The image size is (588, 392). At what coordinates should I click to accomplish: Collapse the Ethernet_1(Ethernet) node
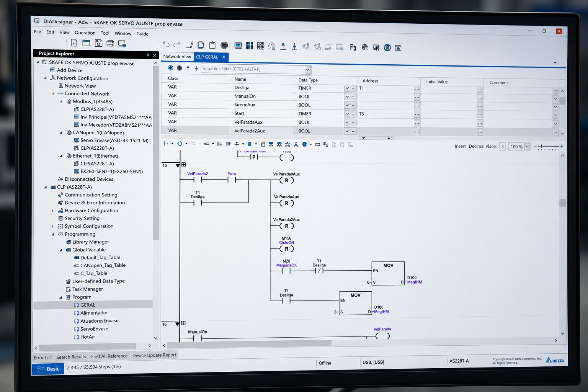(x=61, y=156)
